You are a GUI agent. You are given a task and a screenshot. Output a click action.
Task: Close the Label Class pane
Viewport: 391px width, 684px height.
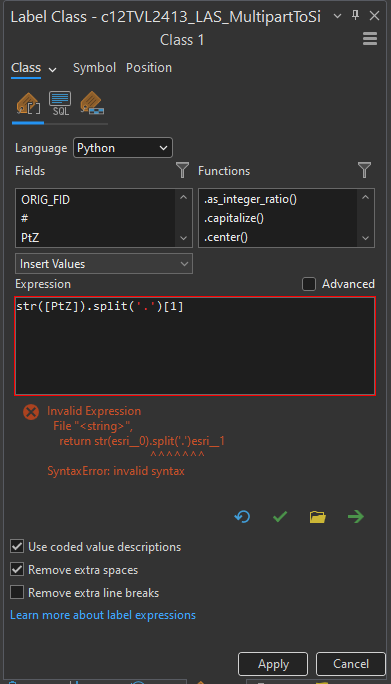pyautogui.click(x=374, y=16)
